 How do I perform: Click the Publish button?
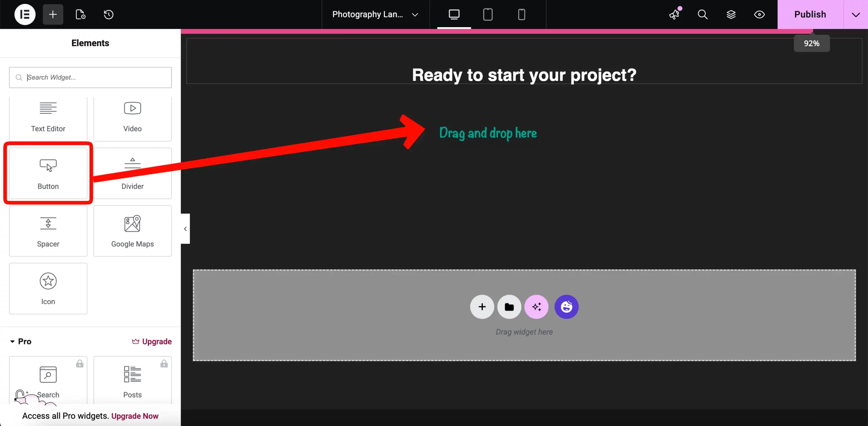[x=810, y=14]
